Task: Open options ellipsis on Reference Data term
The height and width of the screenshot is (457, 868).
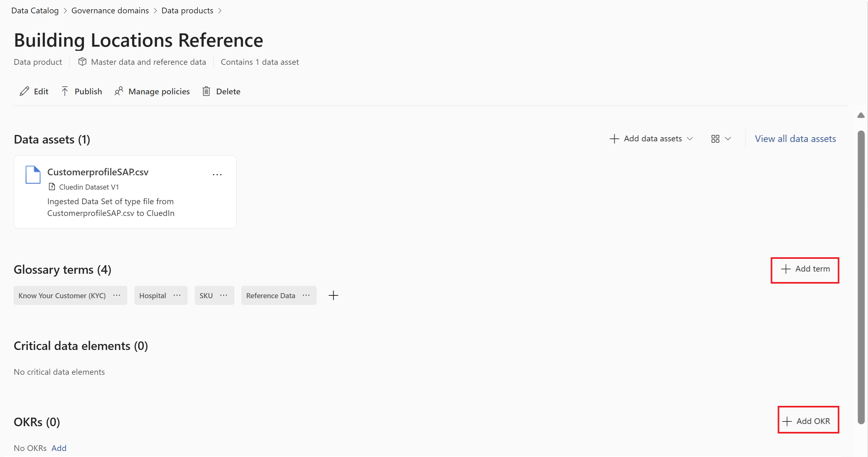Action: click(x=306, y=295)
